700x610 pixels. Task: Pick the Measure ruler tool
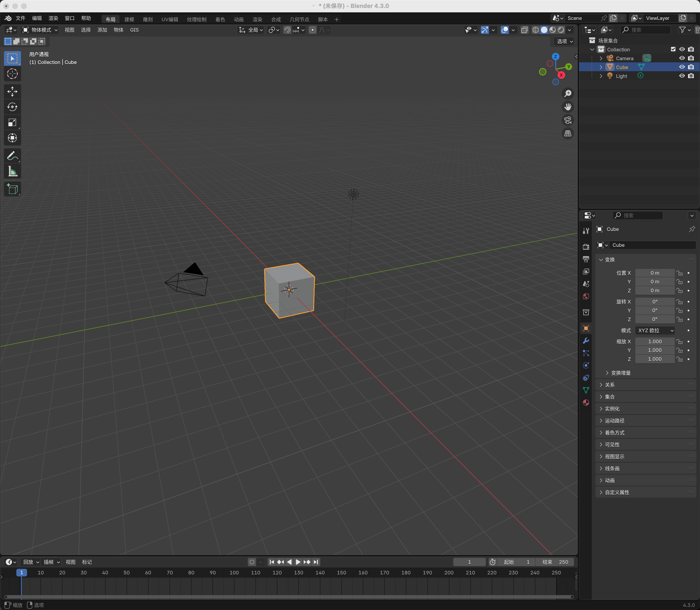tap(12, 172)
